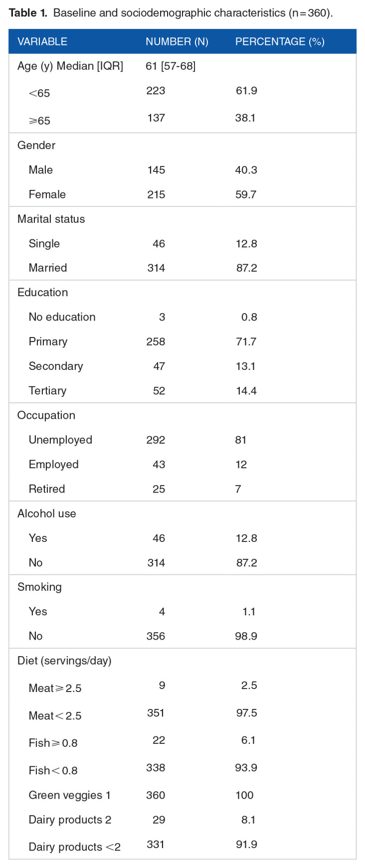The width and height of the screenshot is (365, 868).
Task: Click the non-smoker percentage 98.9
Action: tap(246, 636)
